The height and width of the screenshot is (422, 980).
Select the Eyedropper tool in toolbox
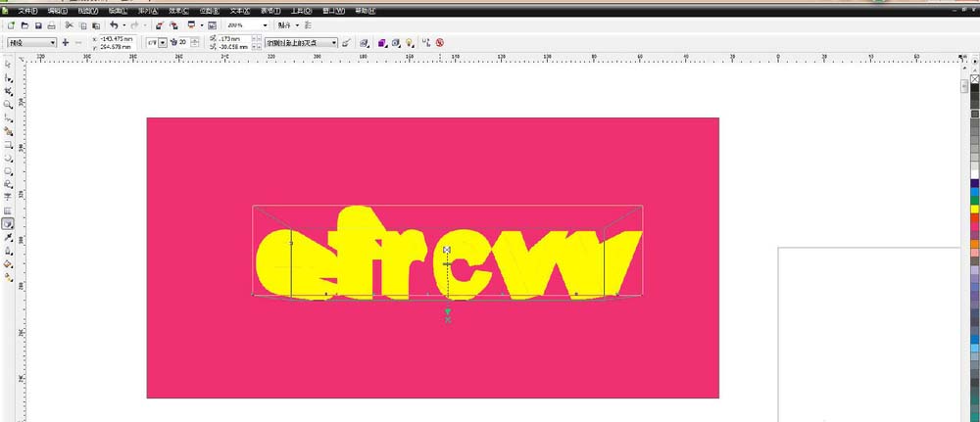(9, 237)
